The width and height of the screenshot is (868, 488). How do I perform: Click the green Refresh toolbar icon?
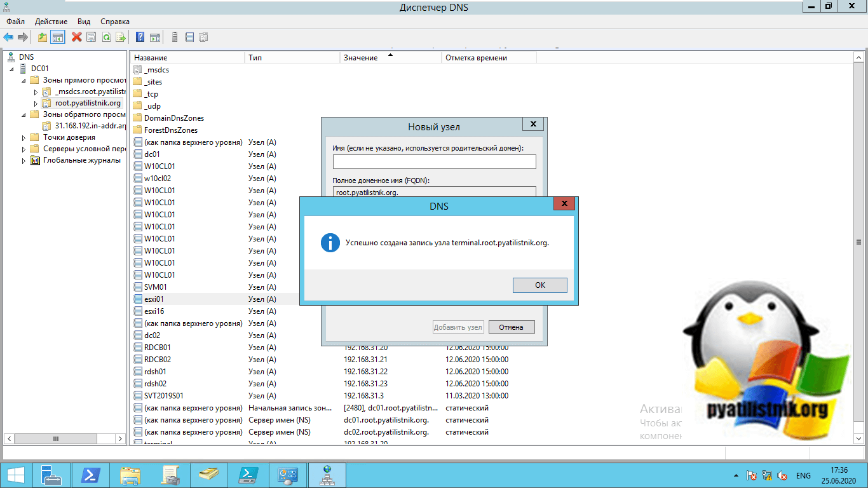[106, 37]
